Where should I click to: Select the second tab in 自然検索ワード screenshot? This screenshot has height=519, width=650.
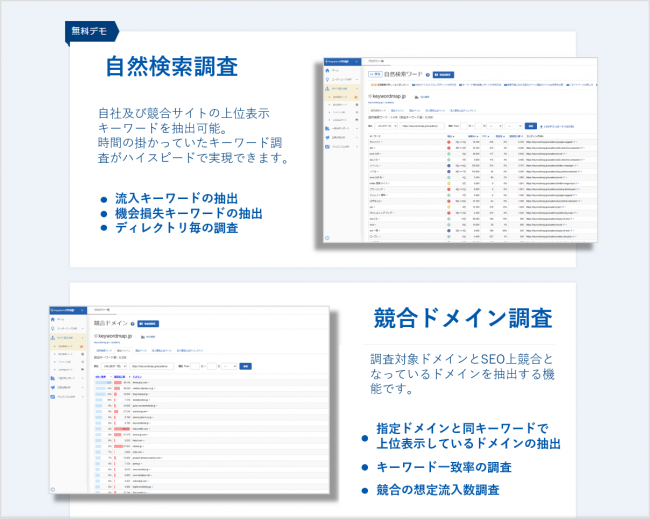coord(398,111)
